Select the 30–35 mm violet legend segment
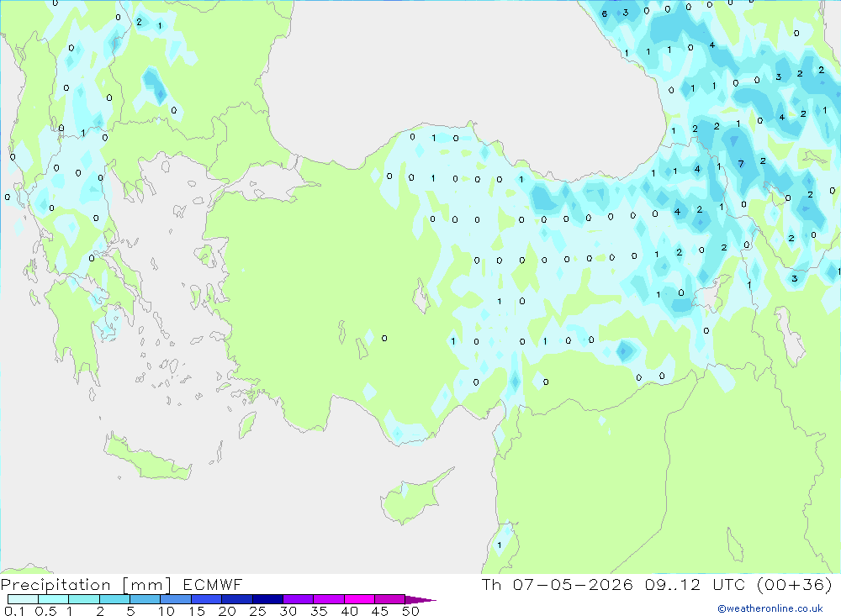Viewport: 841px width, 616px height. (x=299, y=599)
